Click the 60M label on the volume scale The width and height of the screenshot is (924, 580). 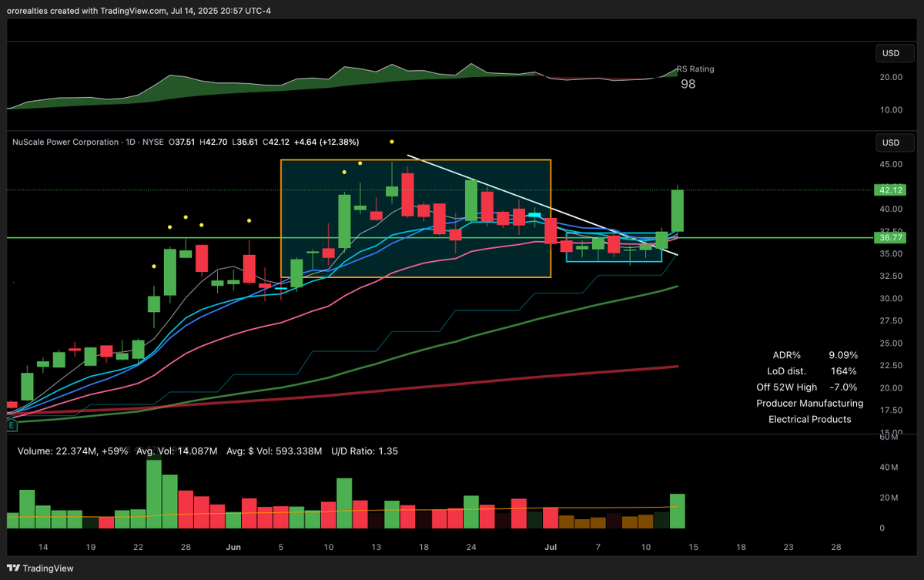(x=889, y=437)
